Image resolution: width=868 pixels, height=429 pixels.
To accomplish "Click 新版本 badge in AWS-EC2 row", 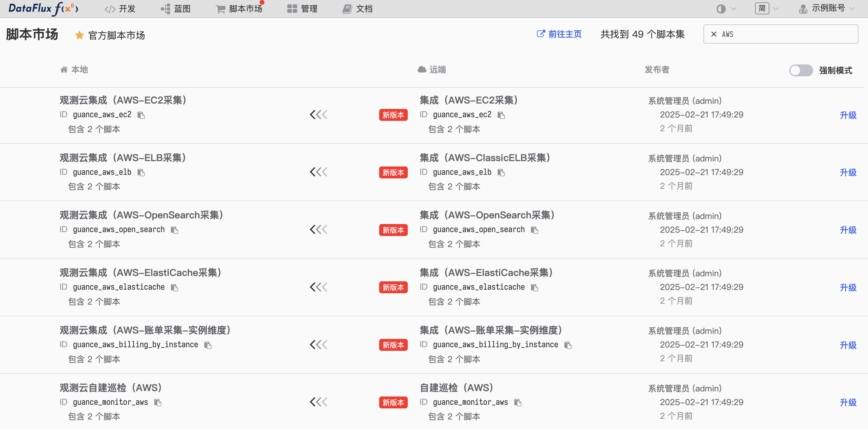I will [x=393, y=115].
